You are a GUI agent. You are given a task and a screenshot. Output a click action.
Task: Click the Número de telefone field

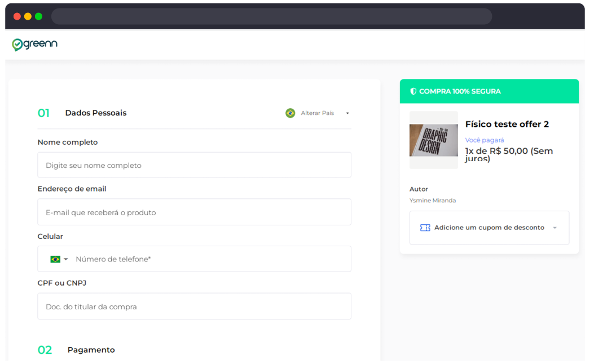tap(209, 259)
